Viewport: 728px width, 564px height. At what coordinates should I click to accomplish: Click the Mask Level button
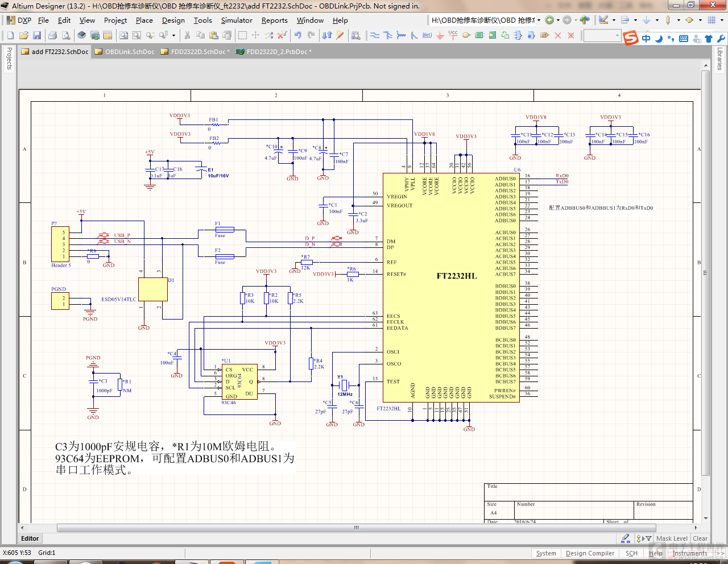[672, 538]
